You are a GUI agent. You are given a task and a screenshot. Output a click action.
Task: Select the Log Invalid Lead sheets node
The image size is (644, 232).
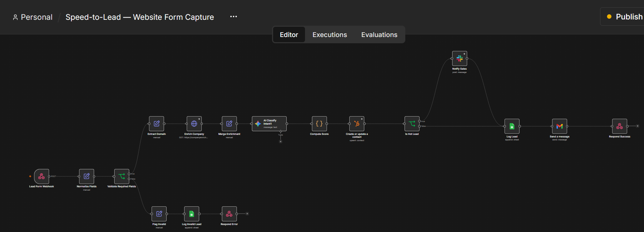click(191, 214)
